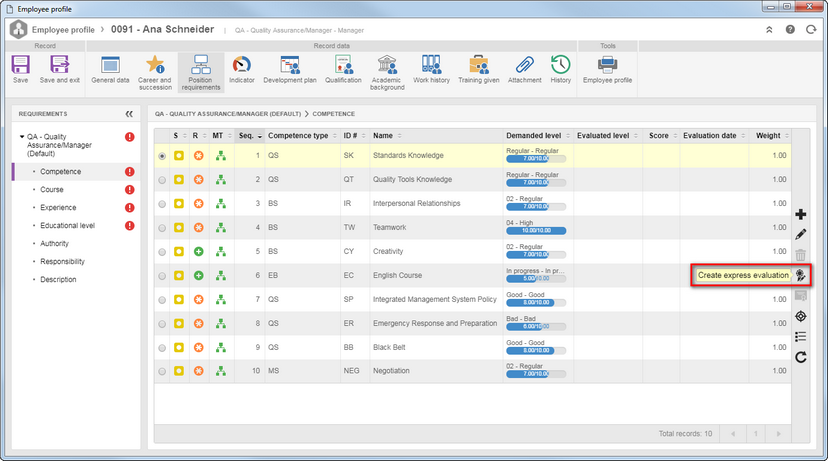Click the Save and exit icon
Viewport: 828px width, 461px height.
(x=59, y=65)
